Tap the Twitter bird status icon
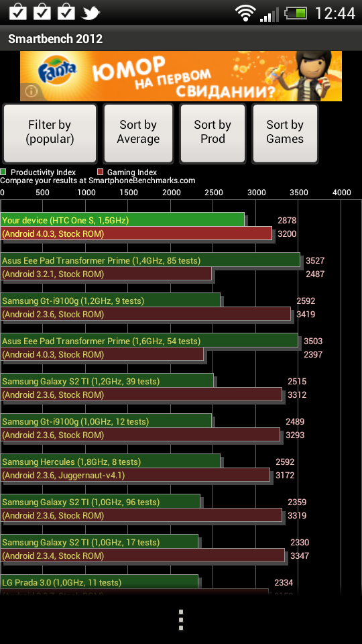Screen dimensions: 362x644 [90, 13]
